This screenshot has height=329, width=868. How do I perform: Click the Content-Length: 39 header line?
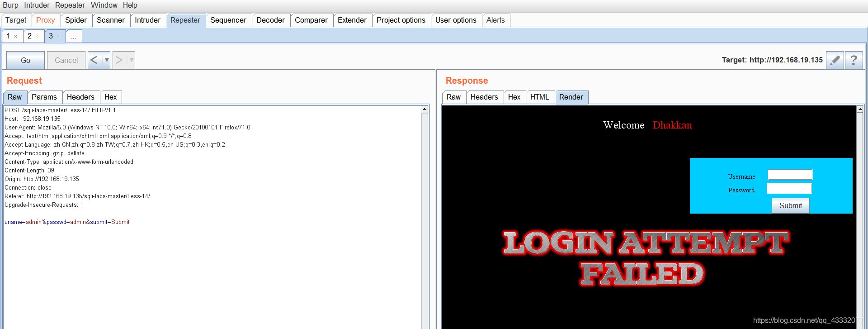[x=29, y=170]
